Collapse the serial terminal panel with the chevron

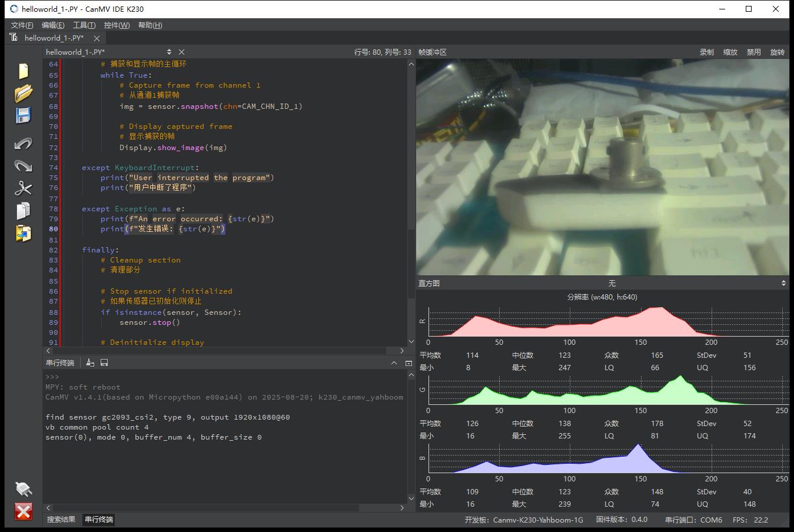394,363
